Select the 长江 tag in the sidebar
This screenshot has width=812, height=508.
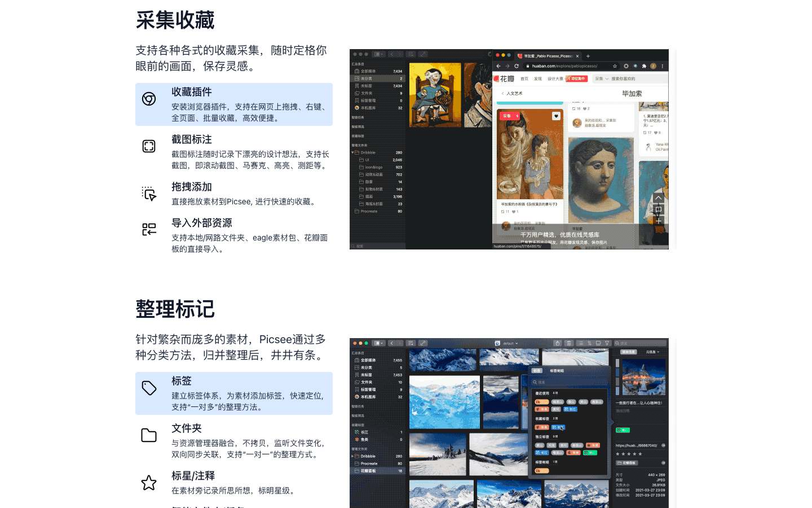(378, 432)
